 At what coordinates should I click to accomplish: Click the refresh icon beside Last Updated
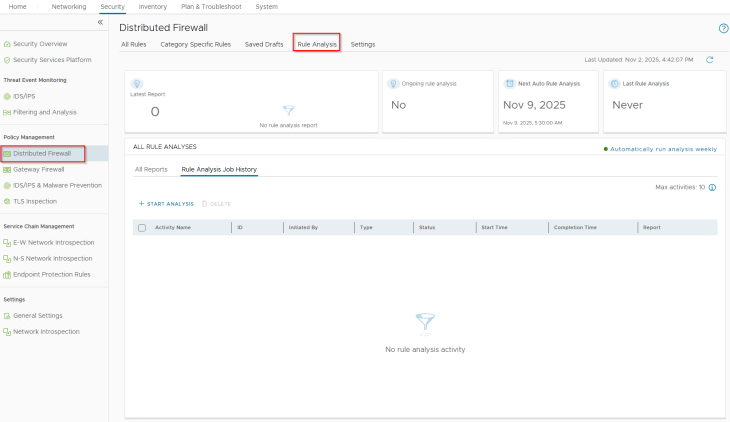[x=710, y=60]
